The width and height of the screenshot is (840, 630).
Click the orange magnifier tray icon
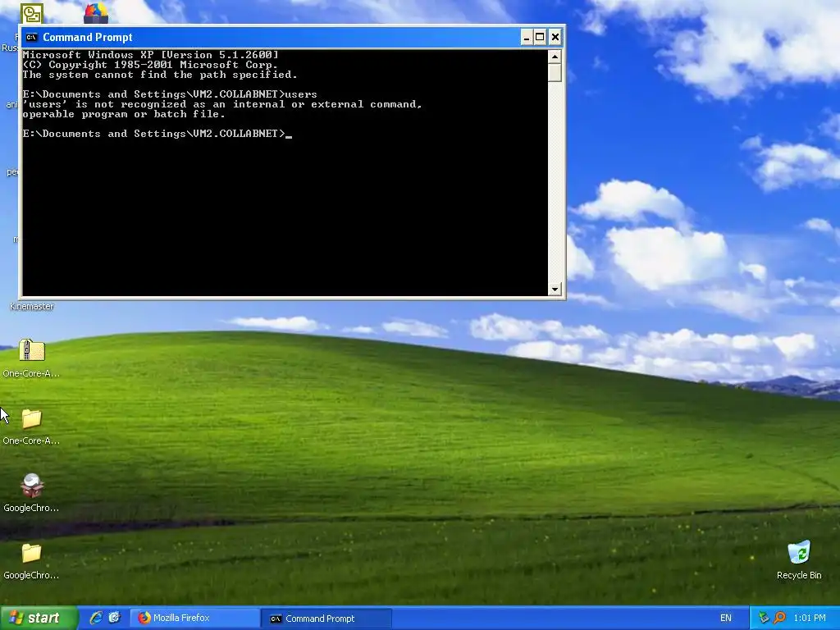pos(779,618)
